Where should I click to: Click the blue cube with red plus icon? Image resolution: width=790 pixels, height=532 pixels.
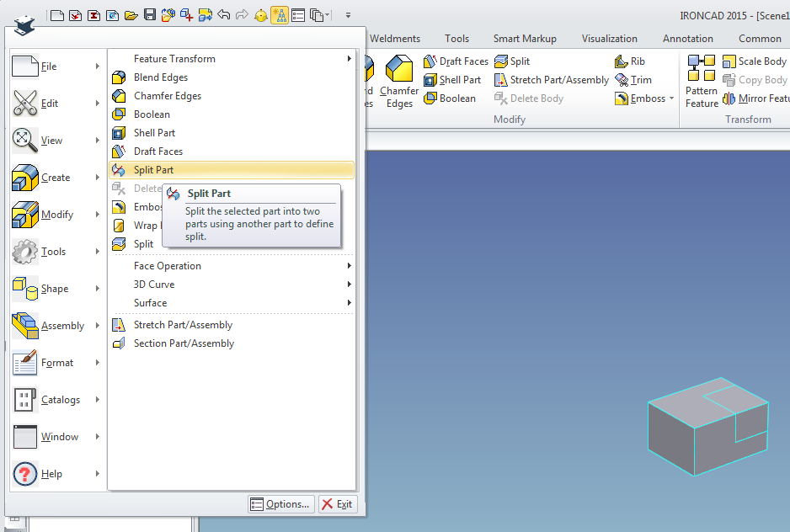(x=186, y=15)
